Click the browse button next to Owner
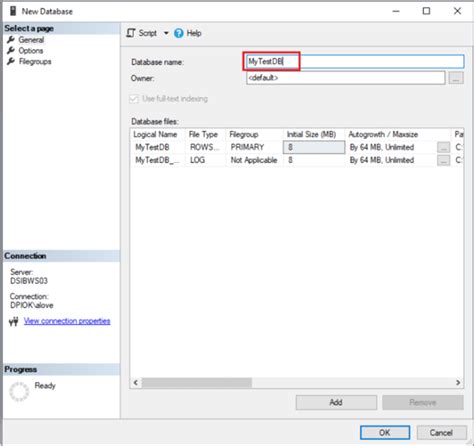 [456, 78]
